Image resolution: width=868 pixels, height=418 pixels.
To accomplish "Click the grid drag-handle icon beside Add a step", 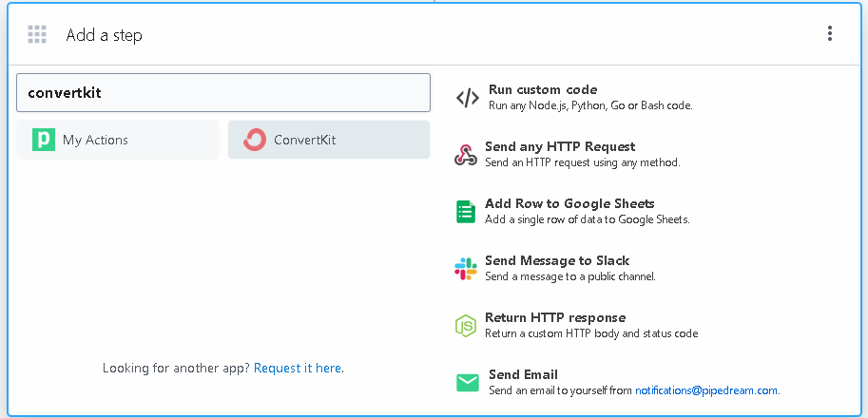I will [37, 34].
